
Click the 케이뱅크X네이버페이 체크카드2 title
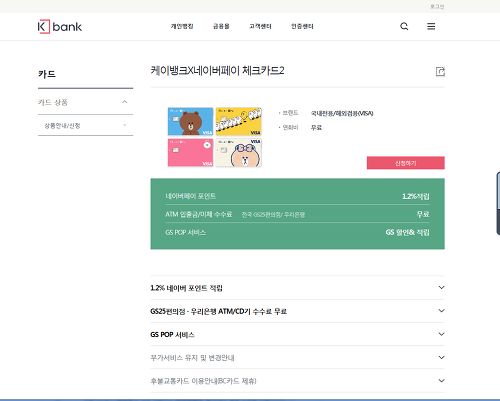point(217,71)
